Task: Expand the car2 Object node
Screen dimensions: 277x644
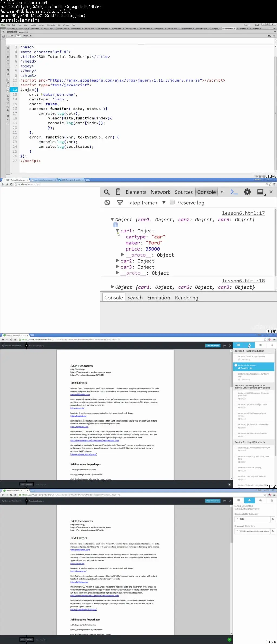Action: point(117,261)
